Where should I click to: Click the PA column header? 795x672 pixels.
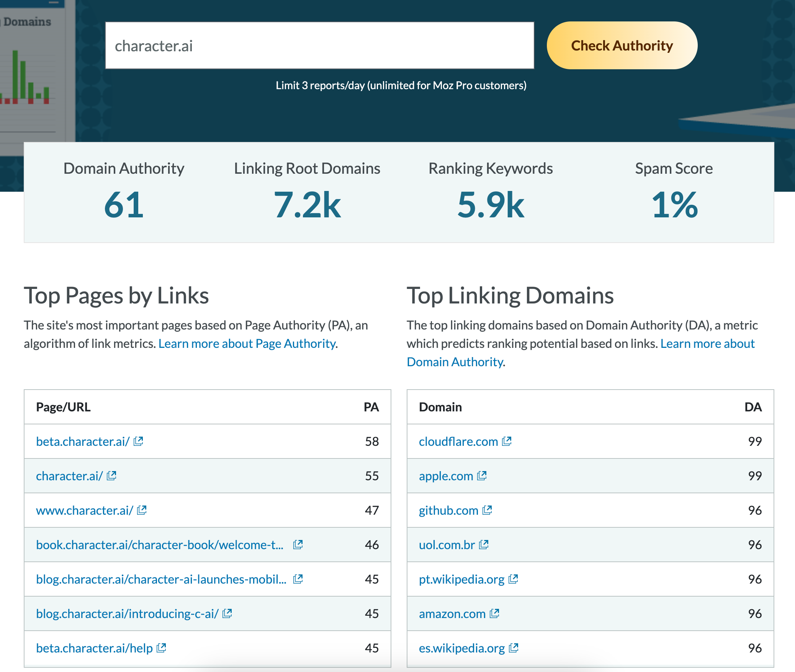pos(371,407)
